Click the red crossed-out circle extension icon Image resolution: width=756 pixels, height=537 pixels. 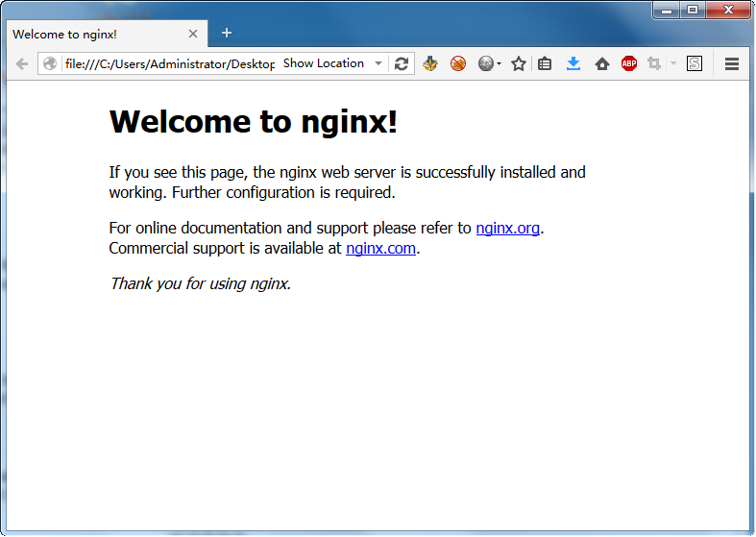coord(458,63)
